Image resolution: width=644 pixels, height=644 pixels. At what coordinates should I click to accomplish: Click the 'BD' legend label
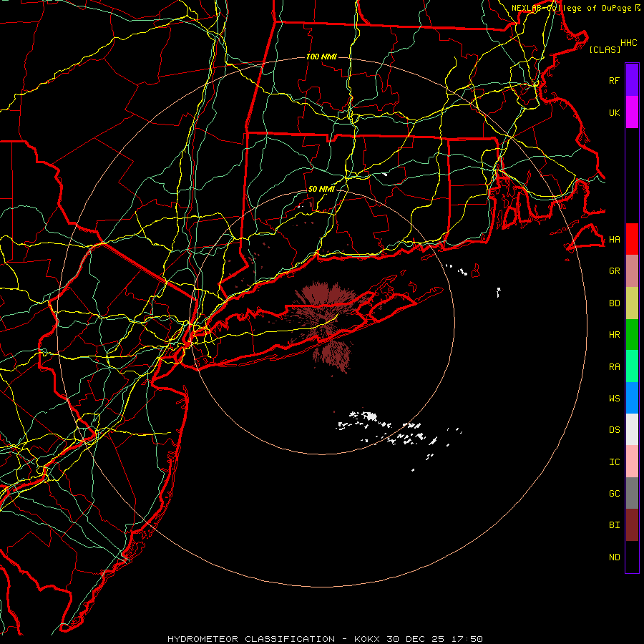pos(614,303)
